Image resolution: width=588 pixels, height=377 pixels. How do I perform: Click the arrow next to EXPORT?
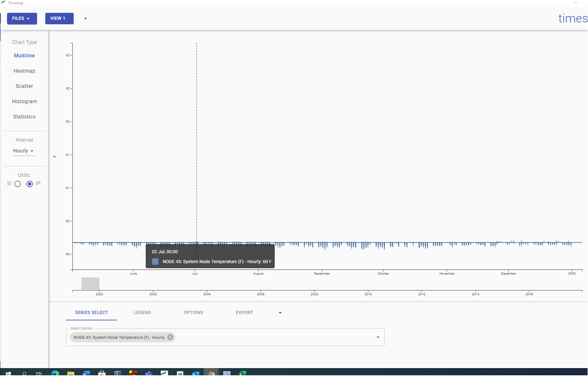point(280,313)
